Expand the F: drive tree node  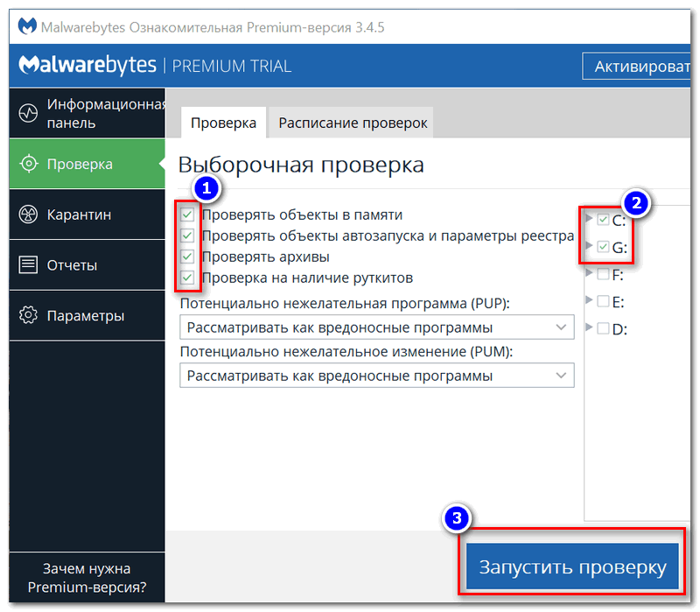point(589,272)
